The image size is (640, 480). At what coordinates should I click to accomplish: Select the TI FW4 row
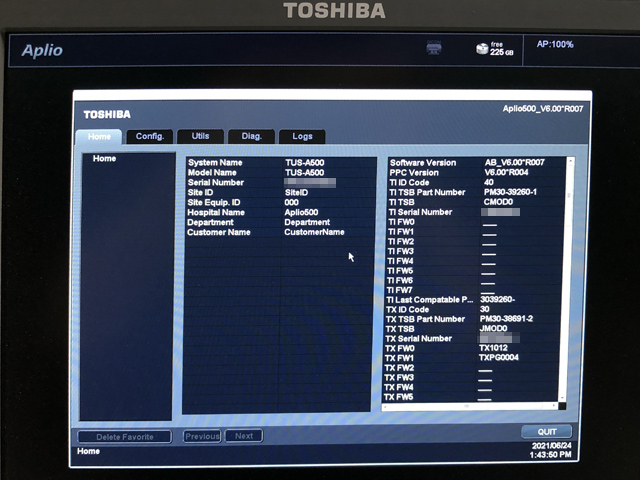pos(475,261)
